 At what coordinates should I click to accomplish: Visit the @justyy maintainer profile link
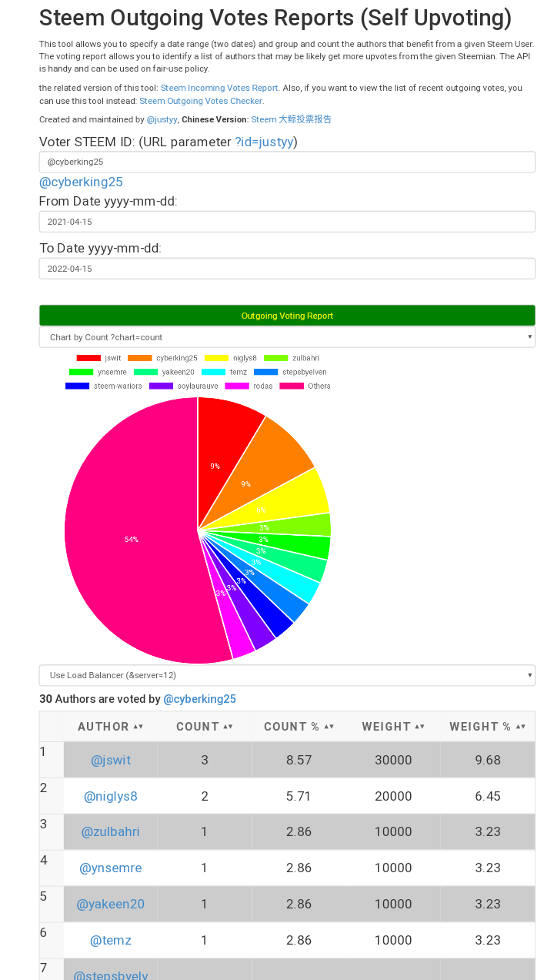162,119
